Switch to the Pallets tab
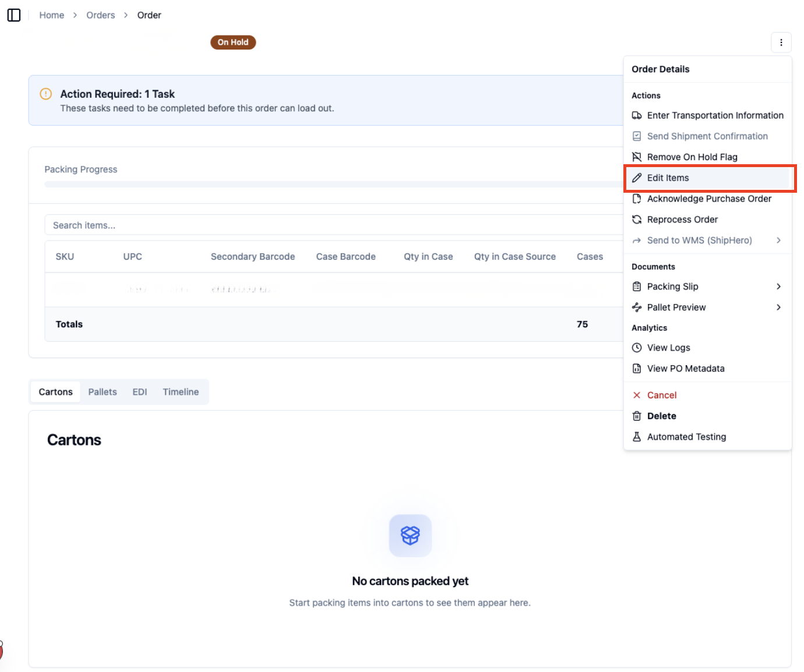 pyautogui.click(x=103, y=392)
